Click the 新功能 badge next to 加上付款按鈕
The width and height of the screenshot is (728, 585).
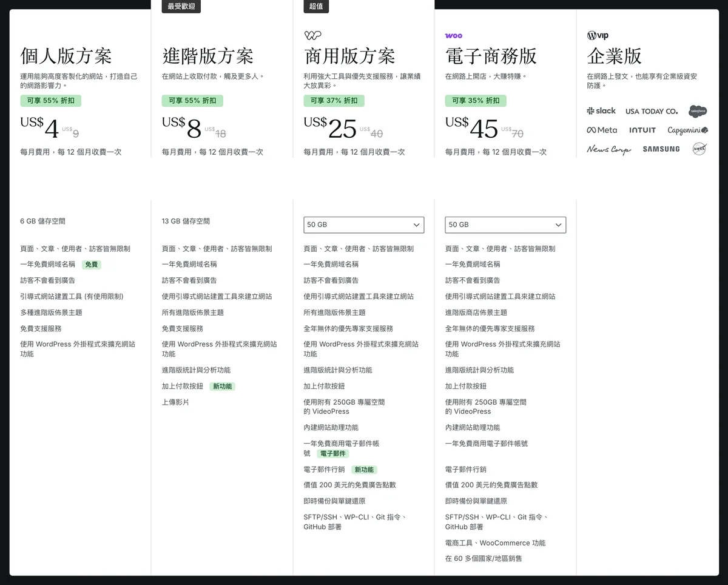click(222, 386)
